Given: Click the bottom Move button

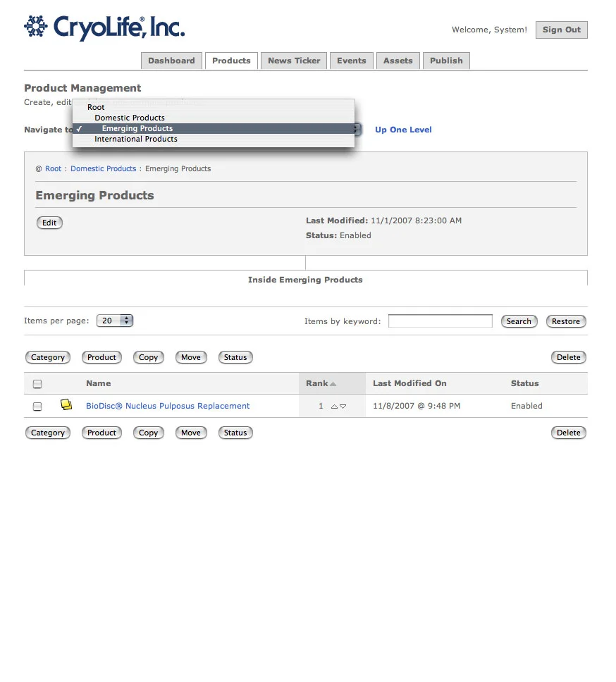Looking at the screenshot, I should 191,433.
